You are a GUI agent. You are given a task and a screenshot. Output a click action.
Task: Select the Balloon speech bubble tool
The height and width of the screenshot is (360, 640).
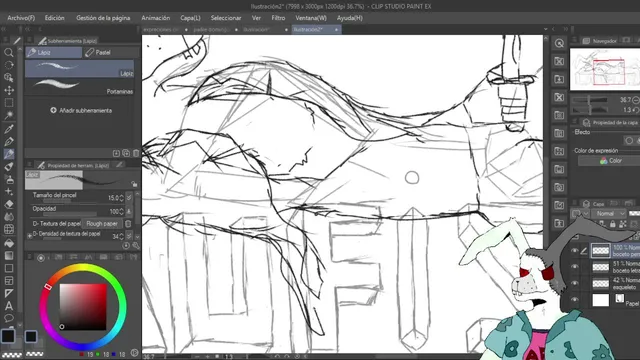pos(9,318)
